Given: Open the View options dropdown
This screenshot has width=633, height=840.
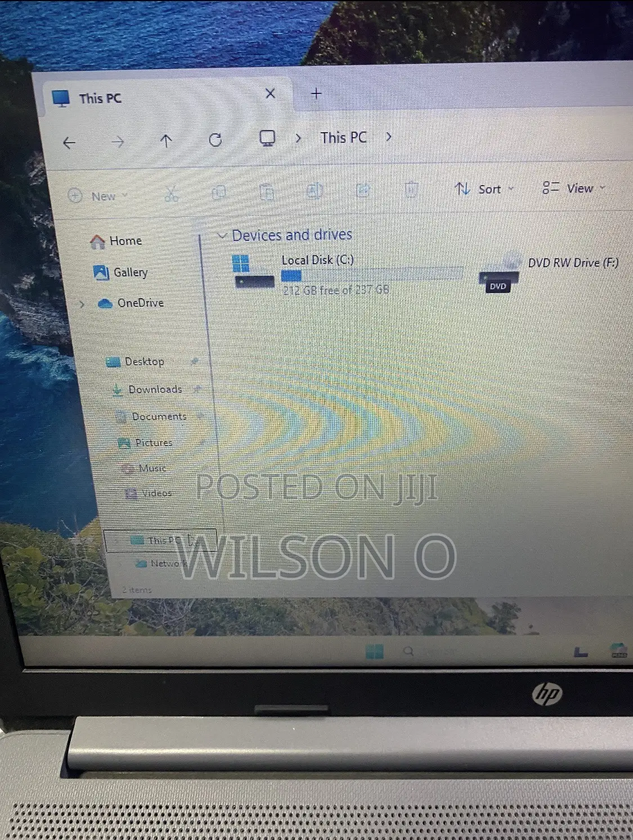Looking at the screenshot, I should (573, 188).
